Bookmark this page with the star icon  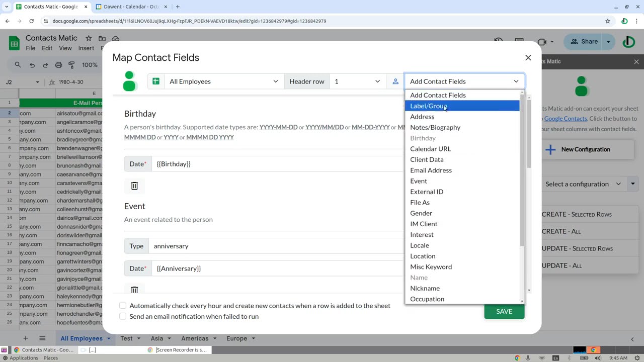click(608, 21)
